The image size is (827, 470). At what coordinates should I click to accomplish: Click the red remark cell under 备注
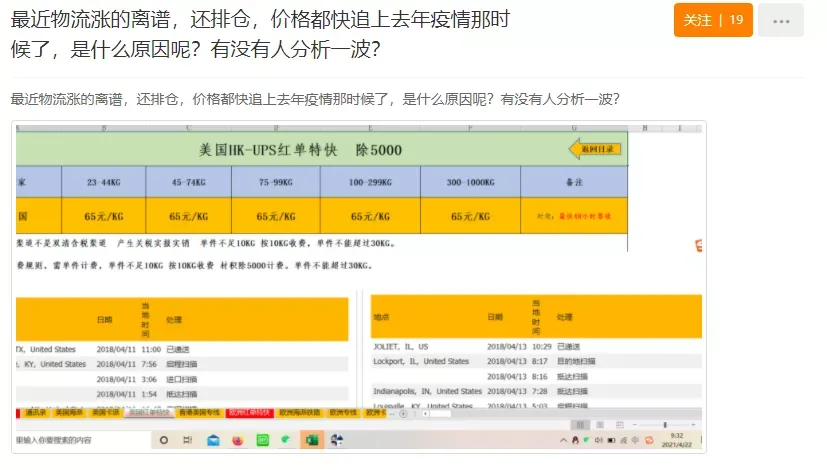574,216
